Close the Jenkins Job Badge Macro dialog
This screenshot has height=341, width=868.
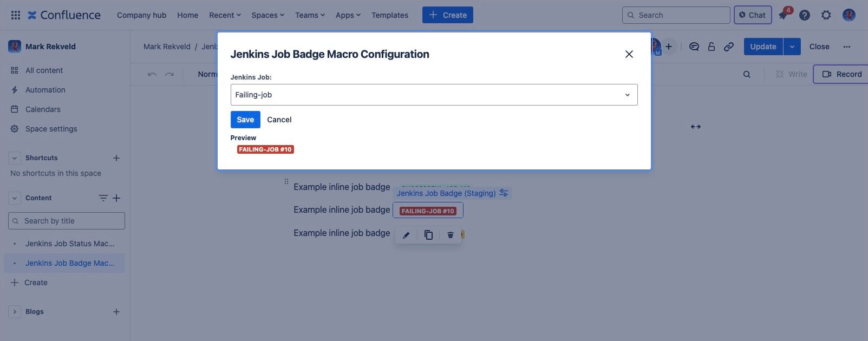pos(629,54)
